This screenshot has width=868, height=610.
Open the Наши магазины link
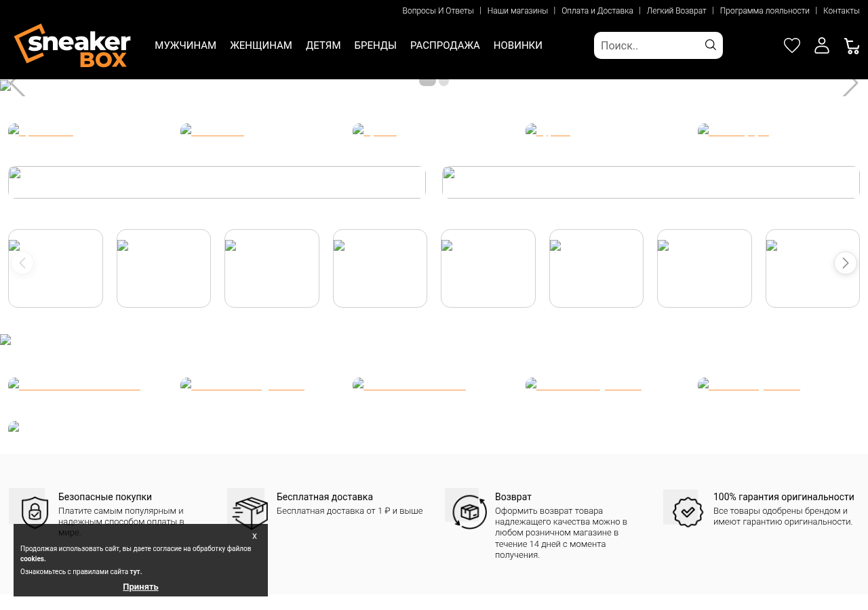point(517,11)
